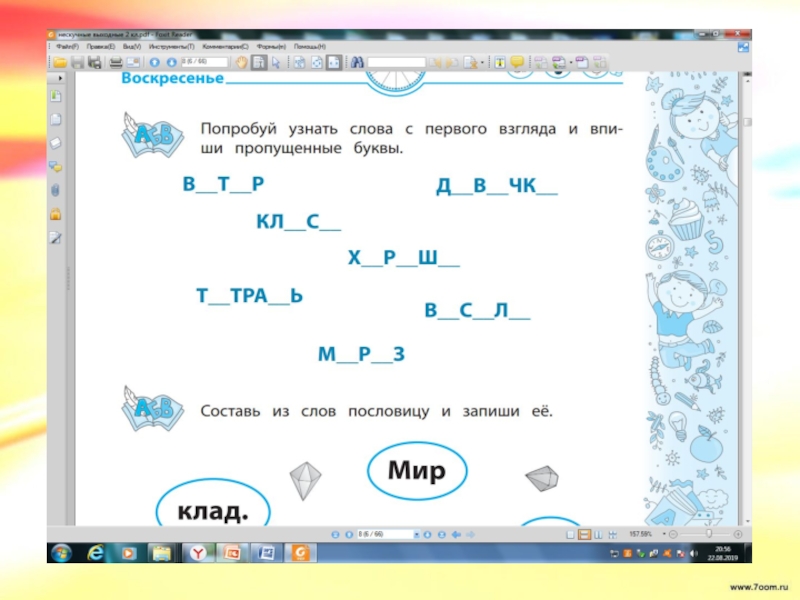Open the Помощь menu
The width and height of the screenshot is (800, 600).
click(310, 46)
